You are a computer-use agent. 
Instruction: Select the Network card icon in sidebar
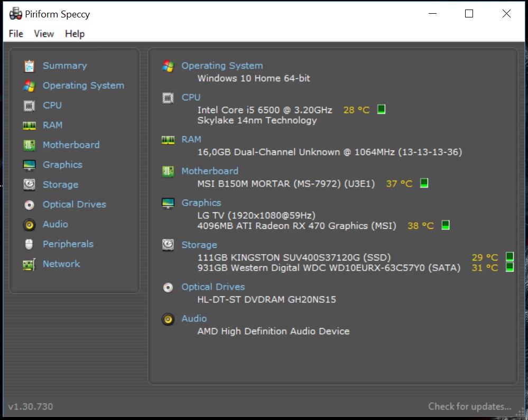(29, 265)
